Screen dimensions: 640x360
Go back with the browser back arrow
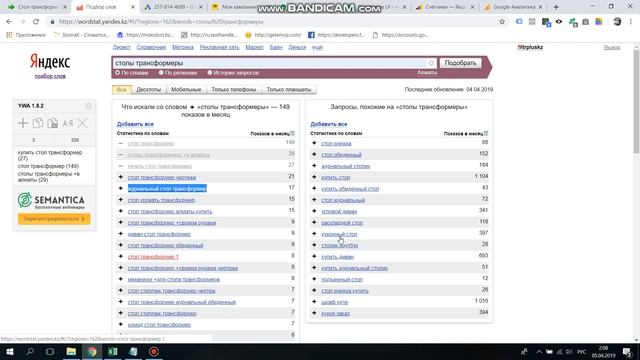9,22
